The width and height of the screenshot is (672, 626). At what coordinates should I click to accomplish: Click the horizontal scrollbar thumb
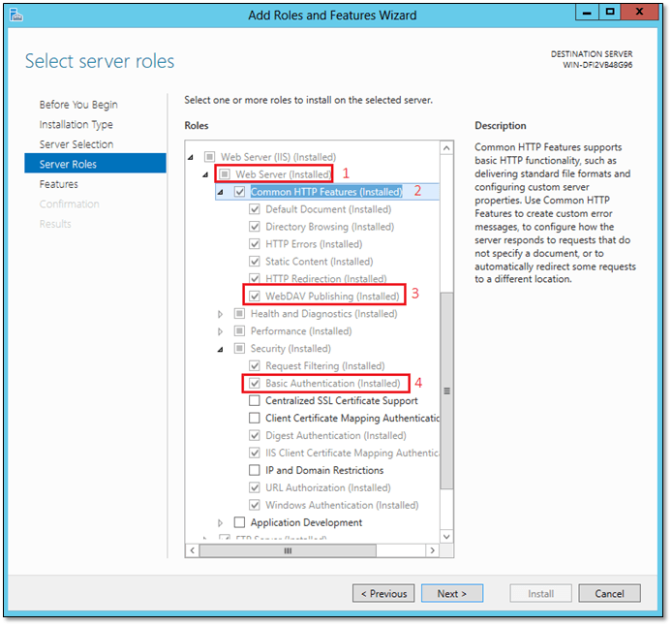coord(288,550)
